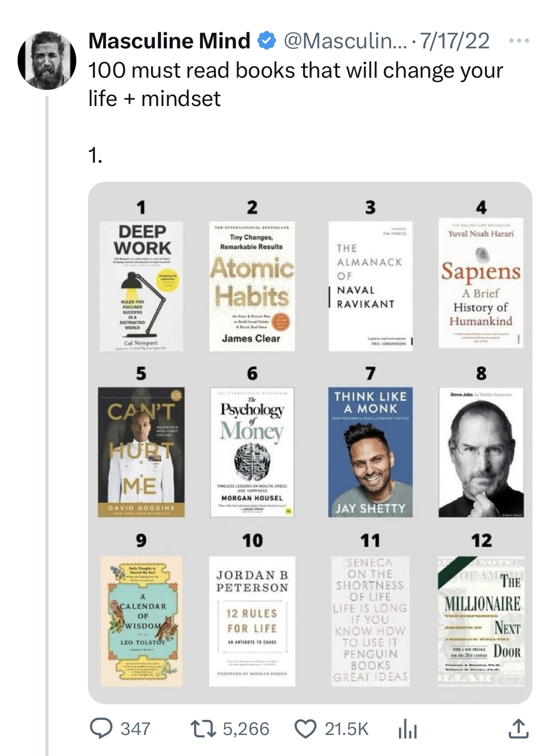The height and width of the screenshot is (756, 550).
Task: Open the 7/17/22 tweet timestamp
Action: (x=455, y=41)
